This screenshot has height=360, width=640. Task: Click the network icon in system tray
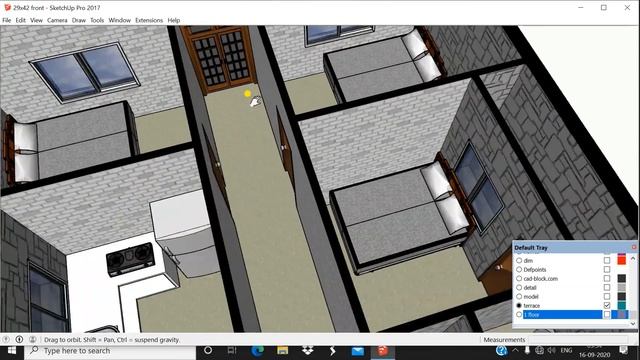click(x=539, y=350)
